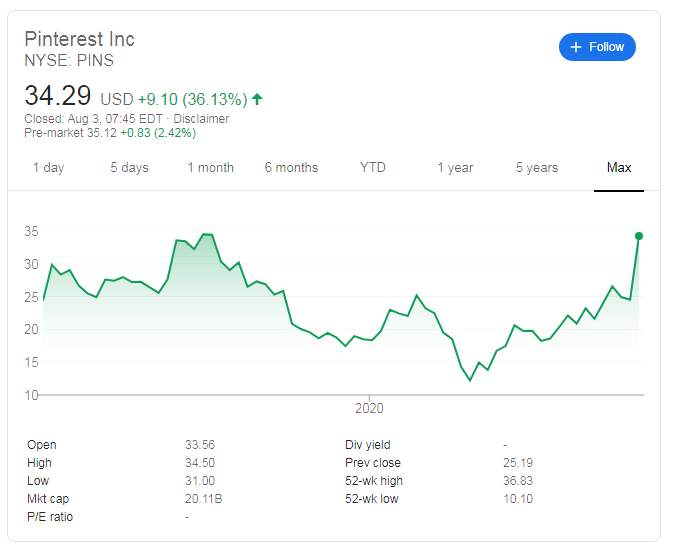Open the 1 month chart range
This screenshot has height=555, width=675.
pyautogui.click(x=211, y=167)
